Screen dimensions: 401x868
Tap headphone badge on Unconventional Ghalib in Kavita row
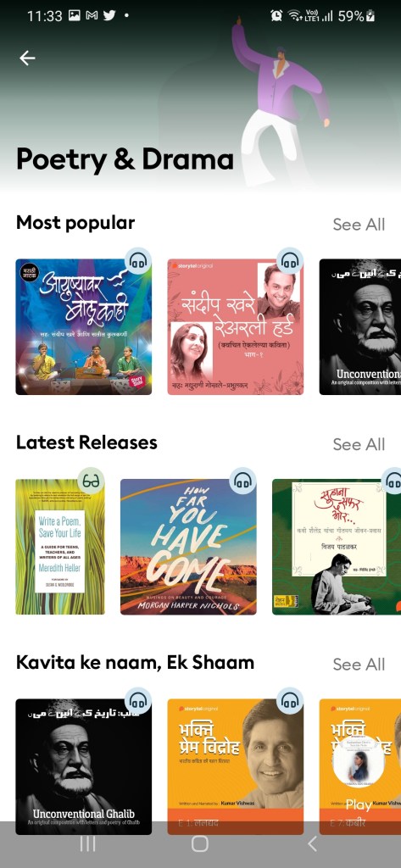[138, 701]
